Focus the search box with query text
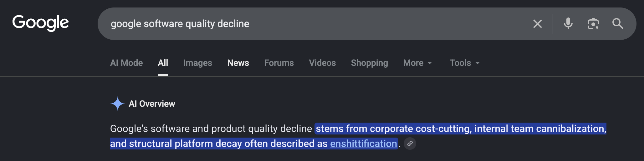 click(x=313, y=24)
